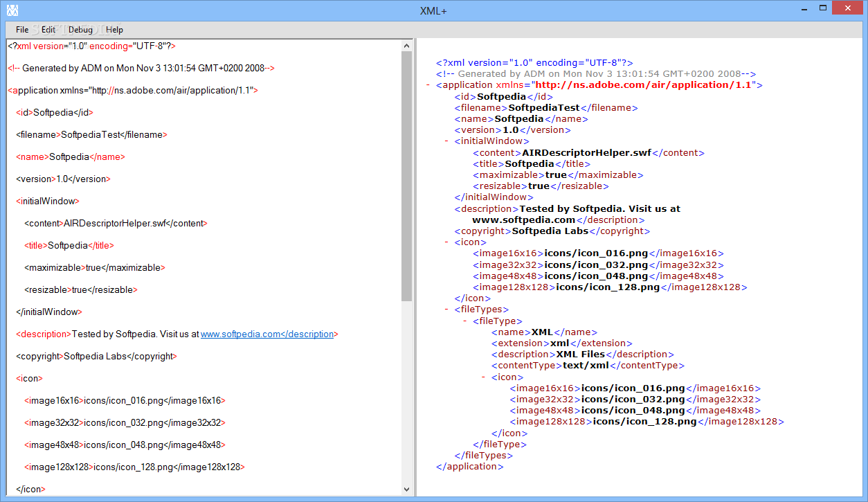The height and width of the screenshot is (502, 868).
Task: Click the editor vertical scrollbar thumb
Action: coord(406,176)
